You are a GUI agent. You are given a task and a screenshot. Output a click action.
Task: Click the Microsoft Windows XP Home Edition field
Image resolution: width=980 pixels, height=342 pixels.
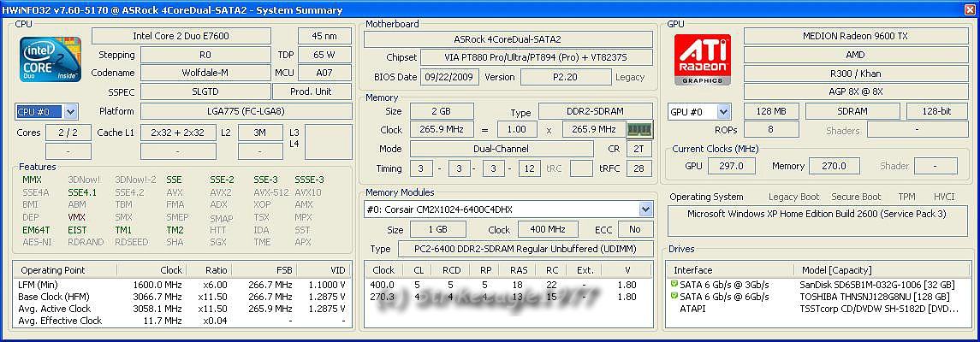(817, 221)
